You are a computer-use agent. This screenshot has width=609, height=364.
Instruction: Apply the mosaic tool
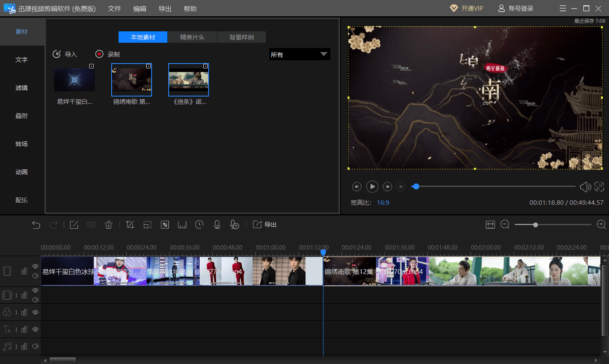[165, 225]
